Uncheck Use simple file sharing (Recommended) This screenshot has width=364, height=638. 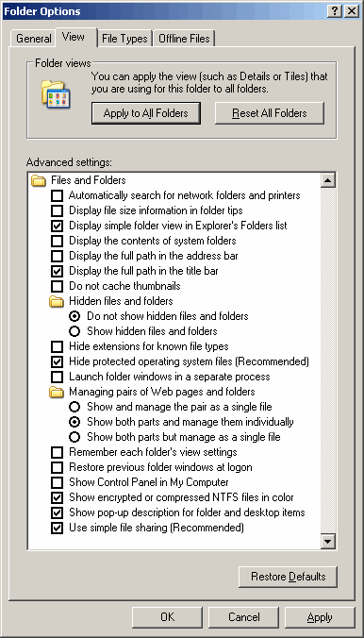point(57,528)
